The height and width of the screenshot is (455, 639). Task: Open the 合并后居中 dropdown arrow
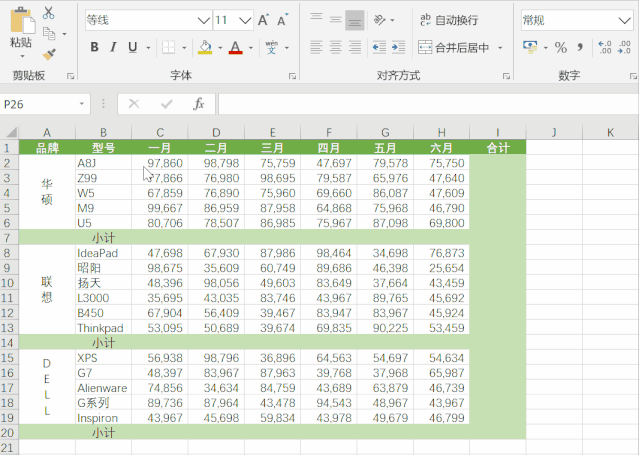pyautogui.click(x=500, y=48)
